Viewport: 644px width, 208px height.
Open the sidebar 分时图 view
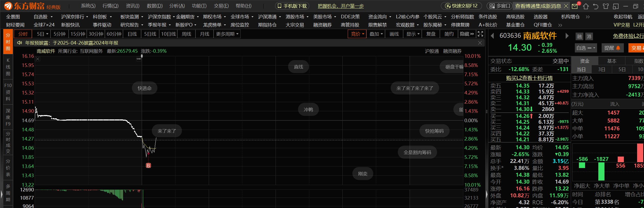tap(8, 42)
